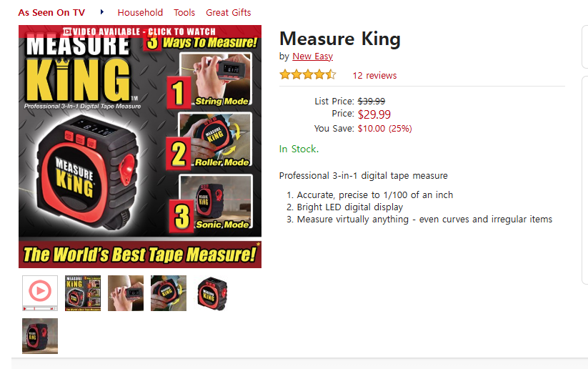588x369 pixels.
Task: Open the New Easy brand link
Action: (312, 56)
